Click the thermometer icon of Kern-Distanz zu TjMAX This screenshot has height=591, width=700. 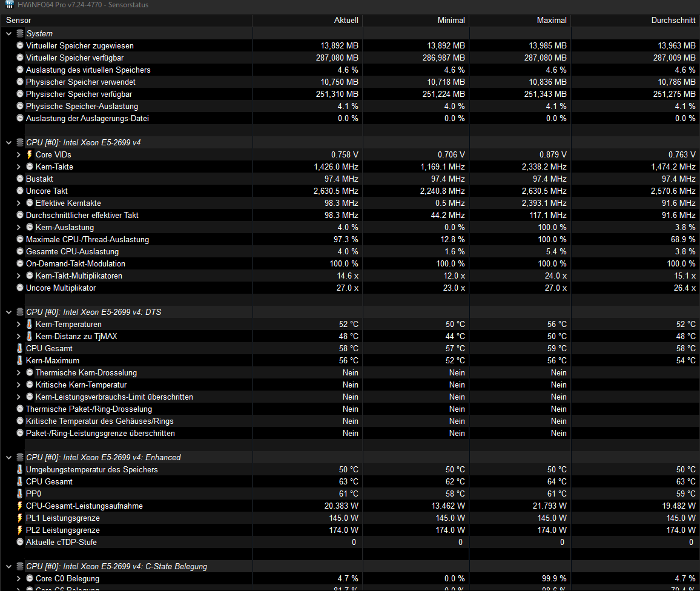[x=30, y=336]
